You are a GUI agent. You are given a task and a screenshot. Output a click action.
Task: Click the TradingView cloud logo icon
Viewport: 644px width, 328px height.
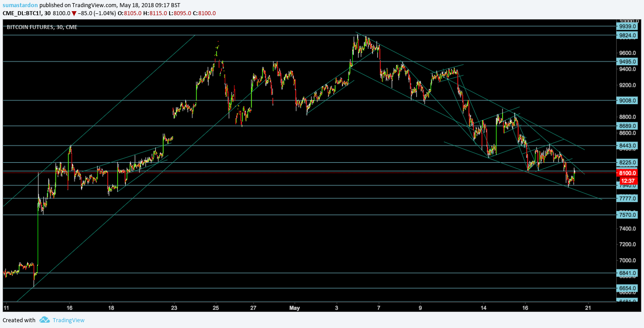(x=44, y=320)
